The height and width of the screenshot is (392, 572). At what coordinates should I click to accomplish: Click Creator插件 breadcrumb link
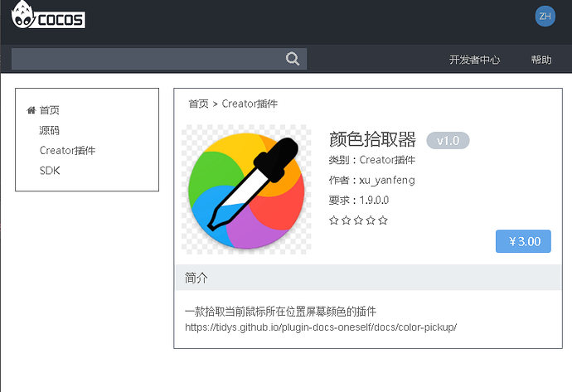(250, 104)
